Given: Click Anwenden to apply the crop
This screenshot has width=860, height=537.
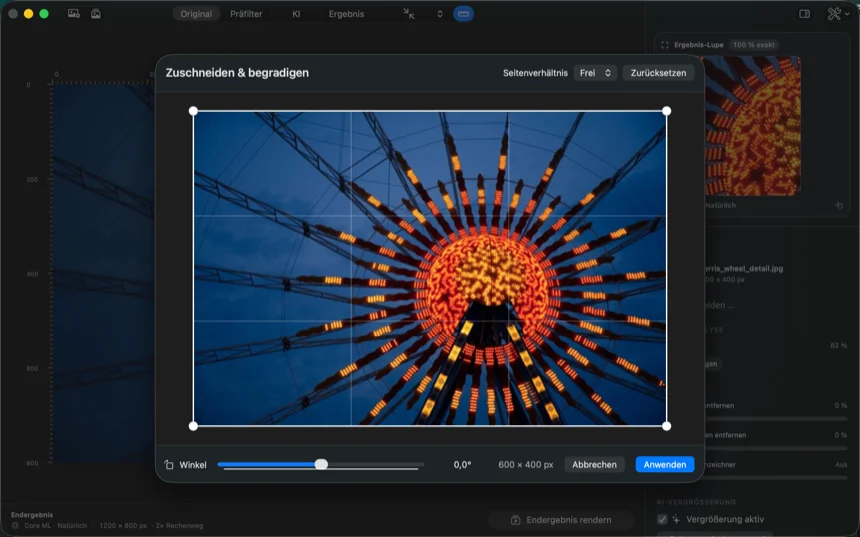Looking at the screenshot, I should pyautogui.click(x=665, y=465).
